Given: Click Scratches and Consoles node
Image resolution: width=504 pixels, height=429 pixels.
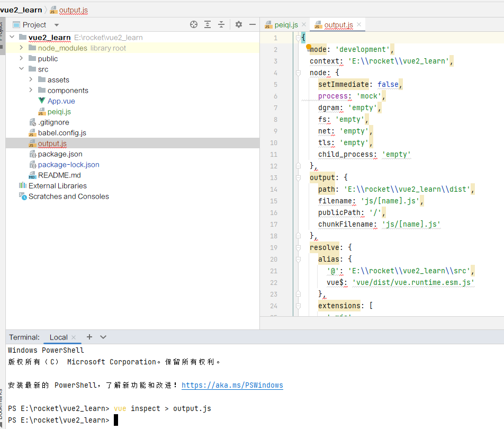Looking at the screenshot, I should pyautogui.click(x=68, y=196).
